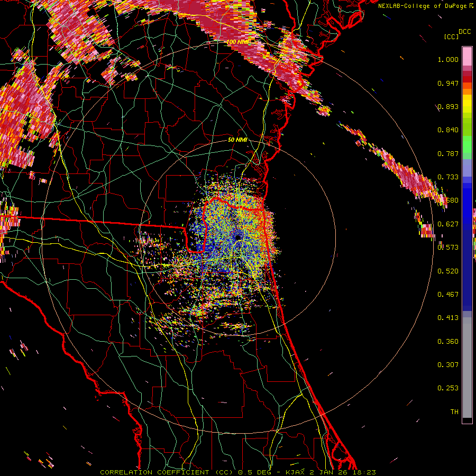Click the 0.840 scale value
The height and width of the screenshot is (476, 476).
(448, 130)
